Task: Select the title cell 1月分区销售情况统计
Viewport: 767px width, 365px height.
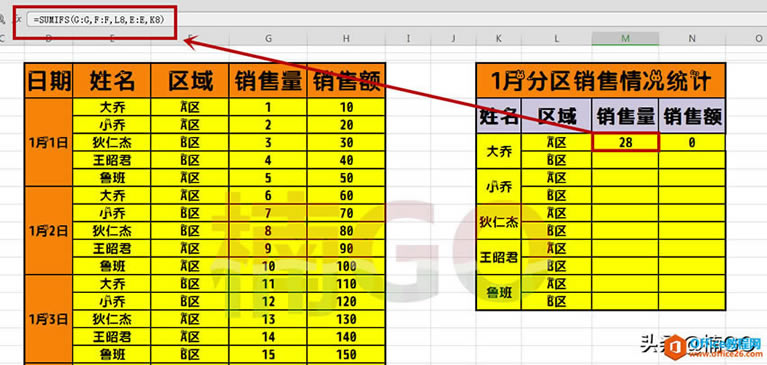Action: pos(601,81)
